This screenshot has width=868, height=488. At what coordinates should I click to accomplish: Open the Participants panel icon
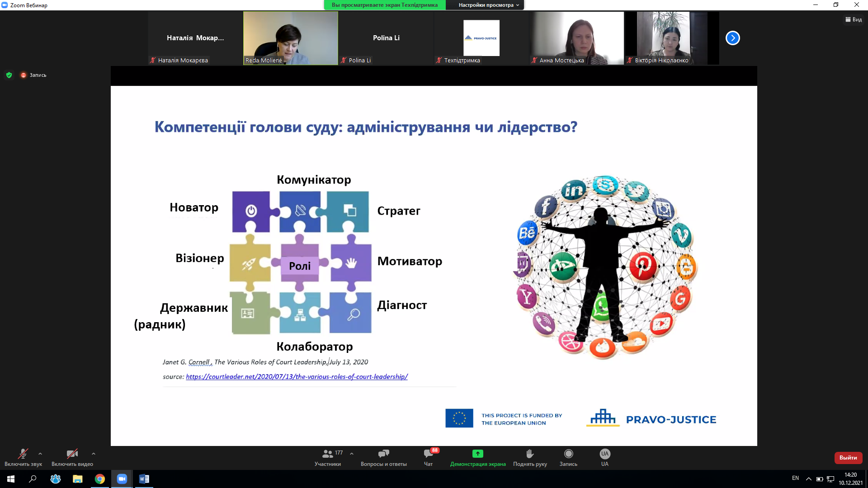coord(328,454)
